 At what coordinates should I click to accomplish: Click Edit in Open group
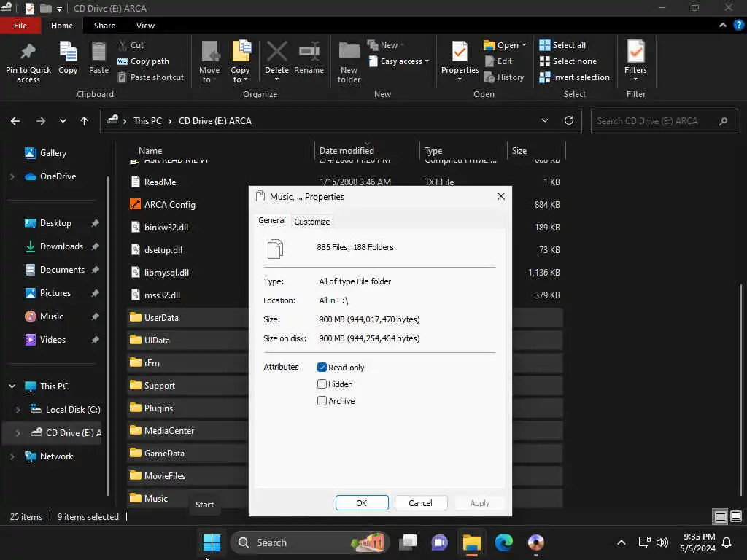498,61
